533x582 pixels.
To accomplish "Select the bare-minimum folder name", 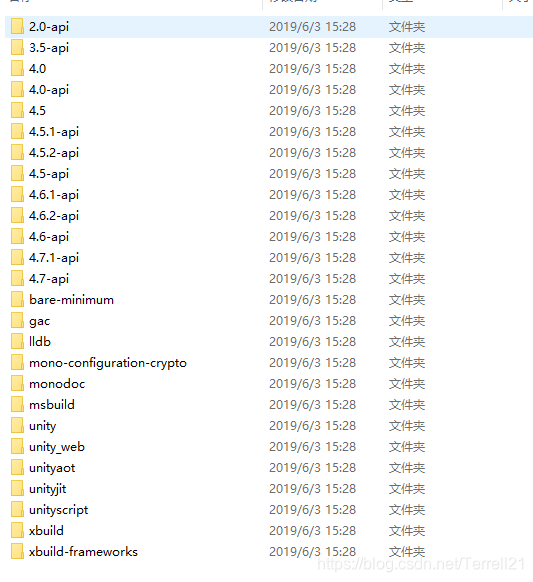I will pyautogui.click(x=72, y=300).
